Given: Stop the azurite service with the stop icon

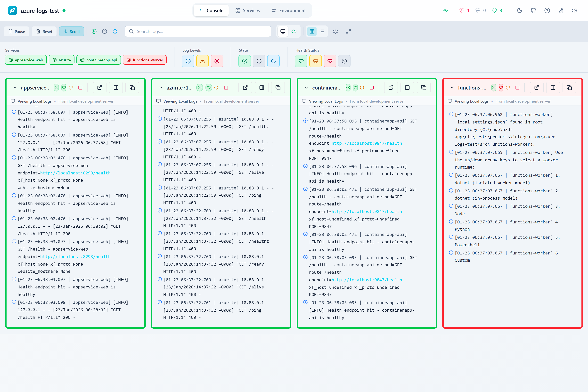Looking at the screenshot, I should pos(226,88).
